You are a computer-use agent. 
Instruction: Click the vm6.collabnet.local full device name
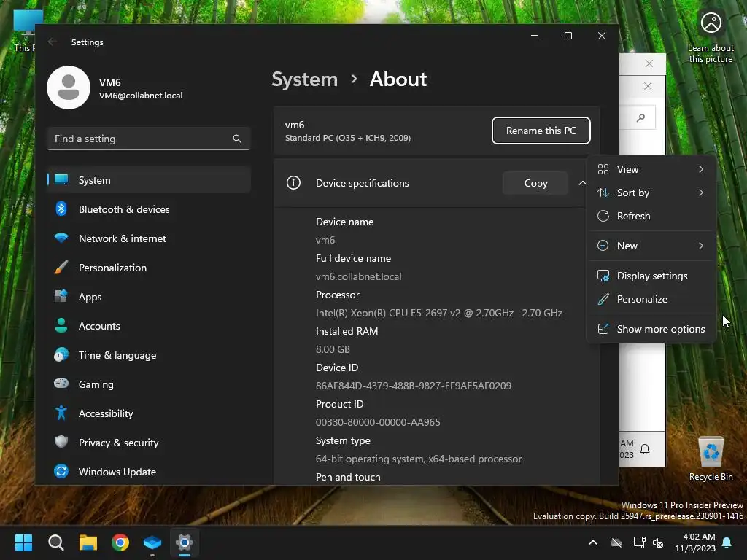[358, 276]
